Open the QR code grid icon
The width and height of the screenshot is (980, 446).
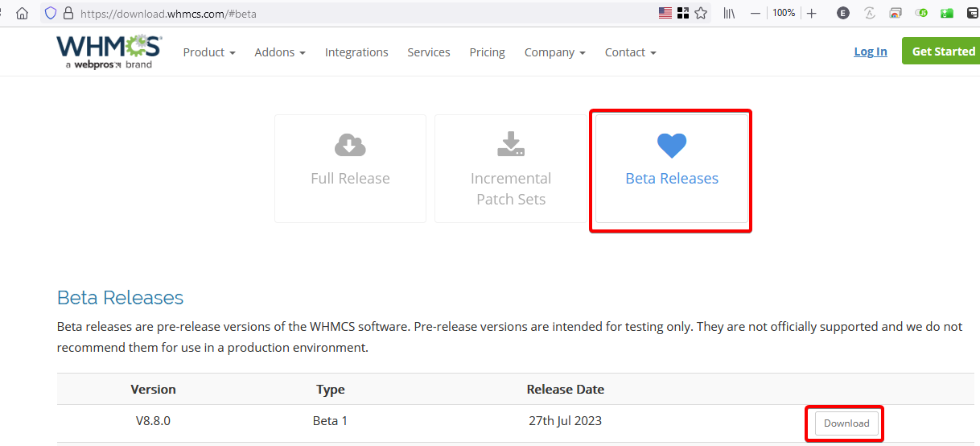pos(683,13)
